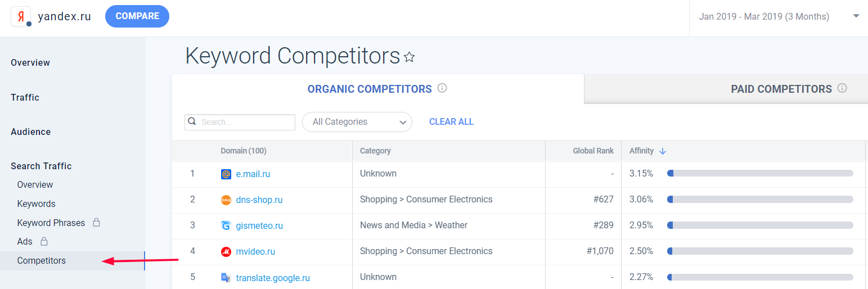Click the translate.google.ru favicon icon
The image size is (868, 289).
tap(226, 278)
